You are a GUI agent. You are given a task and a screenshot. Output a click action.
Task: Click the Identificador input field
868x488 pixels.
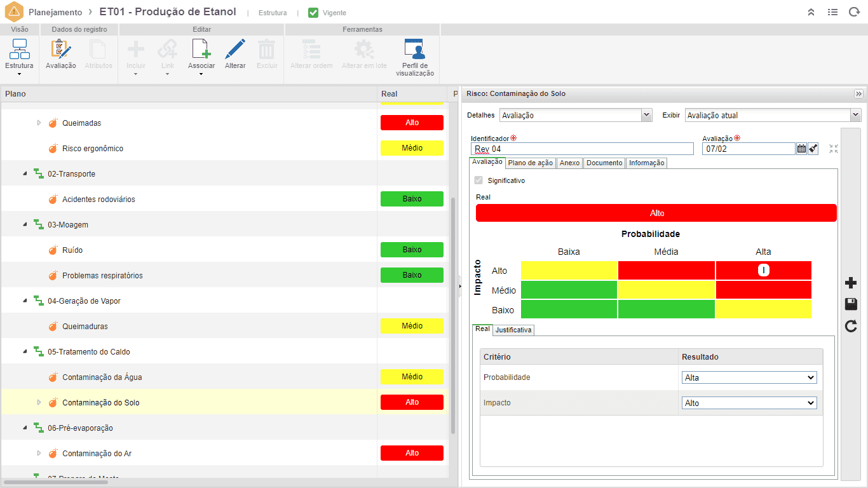582,149
